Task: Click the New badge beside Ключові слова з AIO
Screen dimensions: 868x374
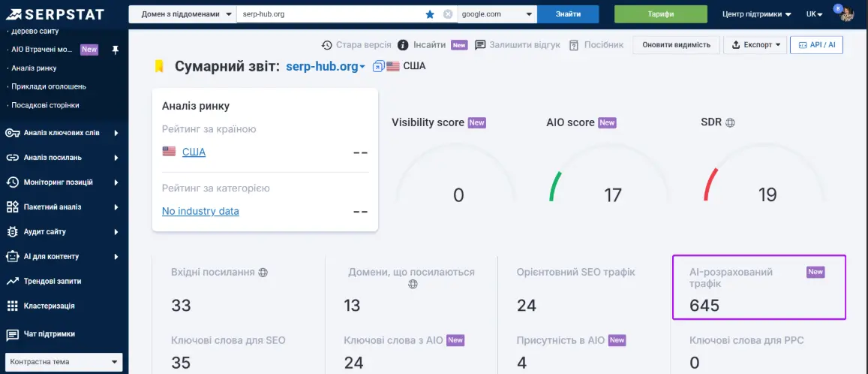Action: click(455, 340)
